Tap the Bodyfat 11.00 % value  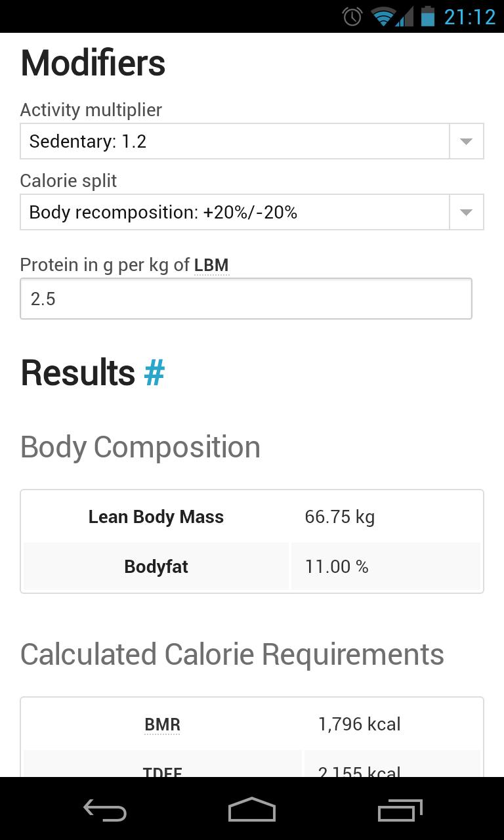coord(337,567)
